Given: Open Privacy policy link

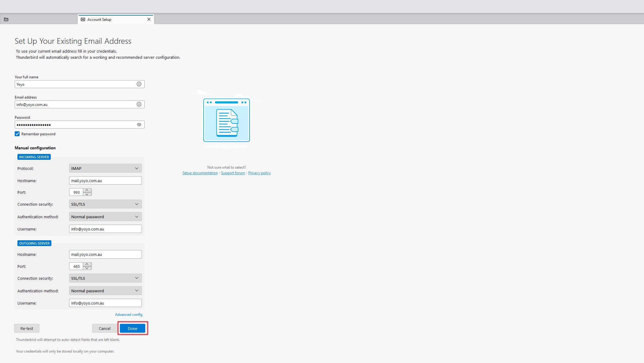Looking at the screenshot, I should 259,173.
